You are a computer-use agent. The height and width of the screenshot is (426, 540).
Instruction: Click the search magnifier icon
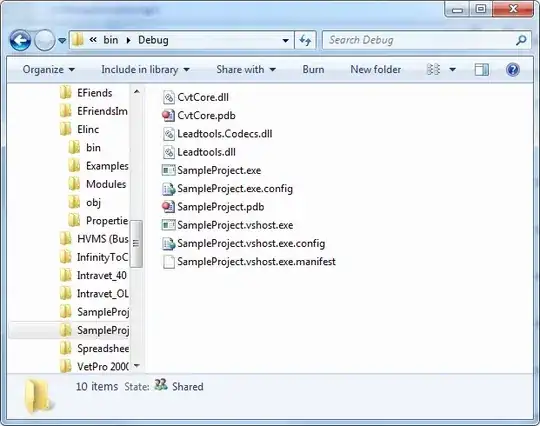[521, 40]
